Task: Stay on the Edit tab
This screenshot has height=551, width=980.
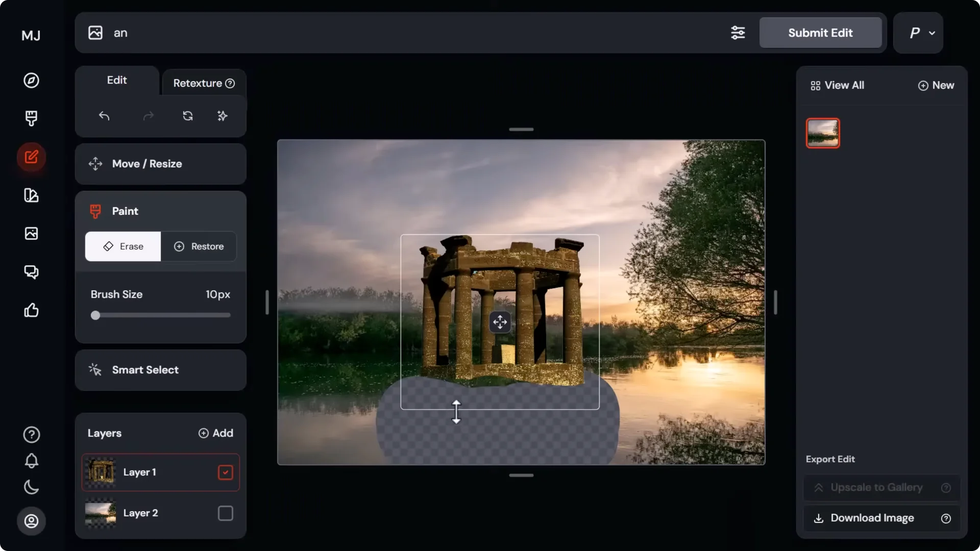Action: click(116, 80)
